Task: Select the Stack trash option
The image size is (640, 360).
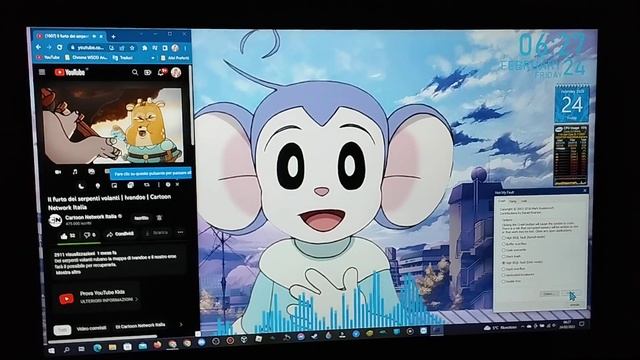Action: pos(512,256)
